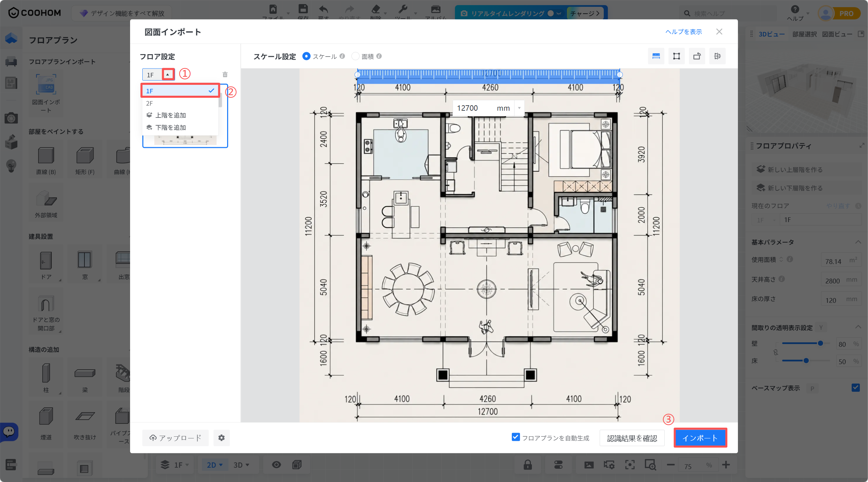Toggle the wall-floor opacity link icon
868x482 pixels.
(x=775, y=352)
